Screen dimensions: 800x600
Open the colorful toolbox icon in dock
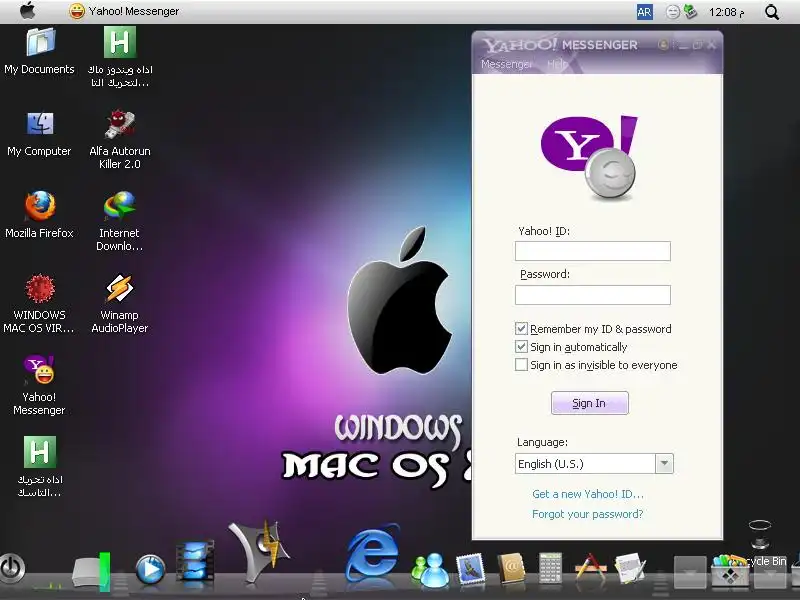click(x=730, y=570)
